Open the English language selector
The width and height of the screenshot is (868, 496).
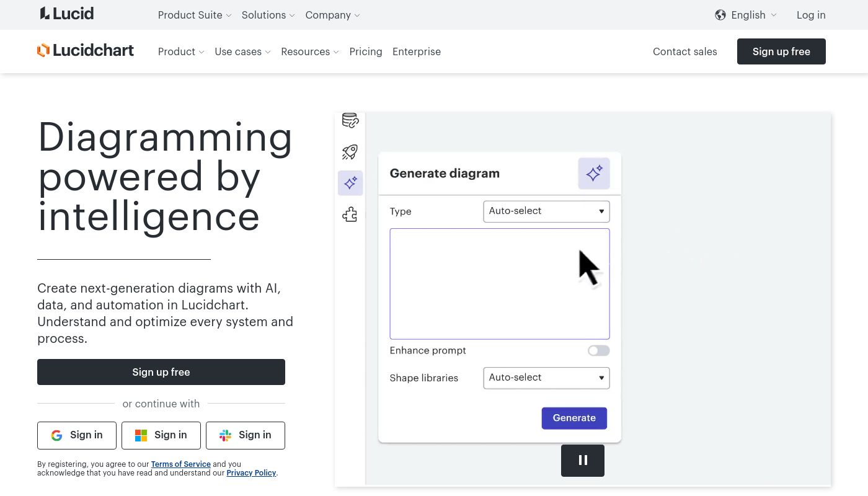pyautogui.click(x=746, y=15)
